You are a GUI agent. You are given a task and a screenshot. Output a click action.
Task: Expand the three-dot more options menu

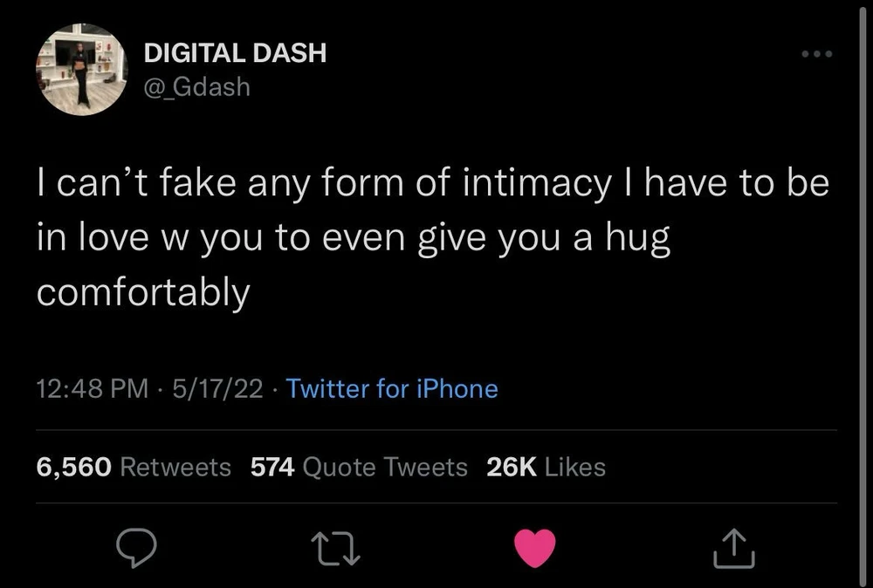coord(817,54)
